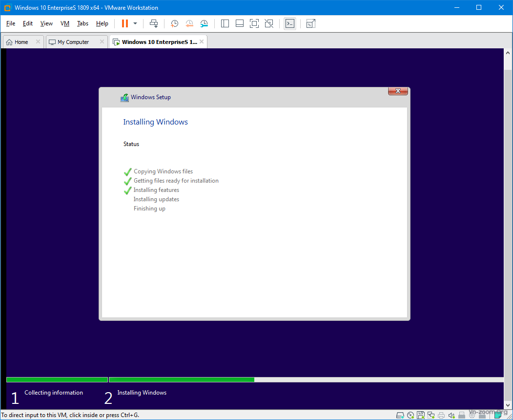Click the 'Collecting information' step label
Image resolution: width=513 pixels, height=420 pixels.
coord(54,393)
